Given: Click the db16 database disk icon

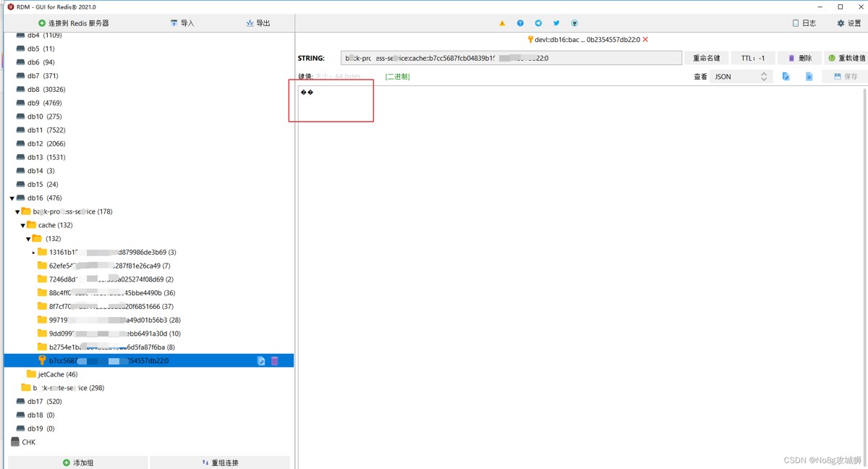Looking at the screenshot, I should 21,198.
